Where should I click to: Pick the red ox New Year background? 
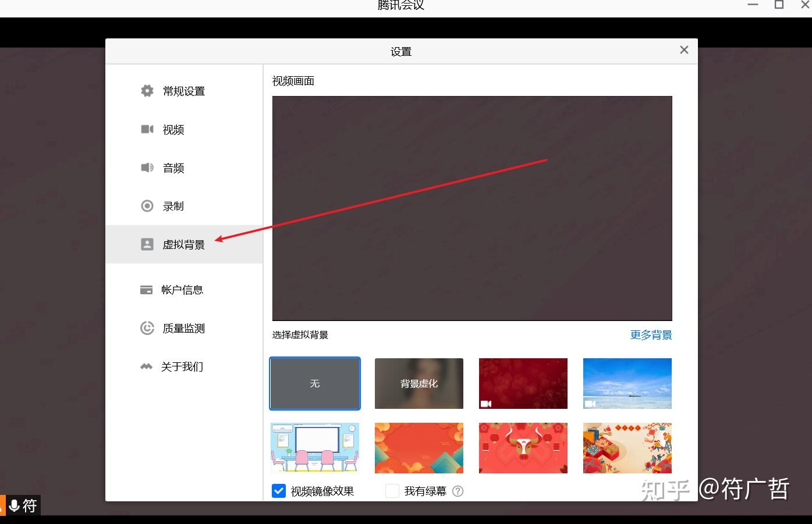pos(523,448)
